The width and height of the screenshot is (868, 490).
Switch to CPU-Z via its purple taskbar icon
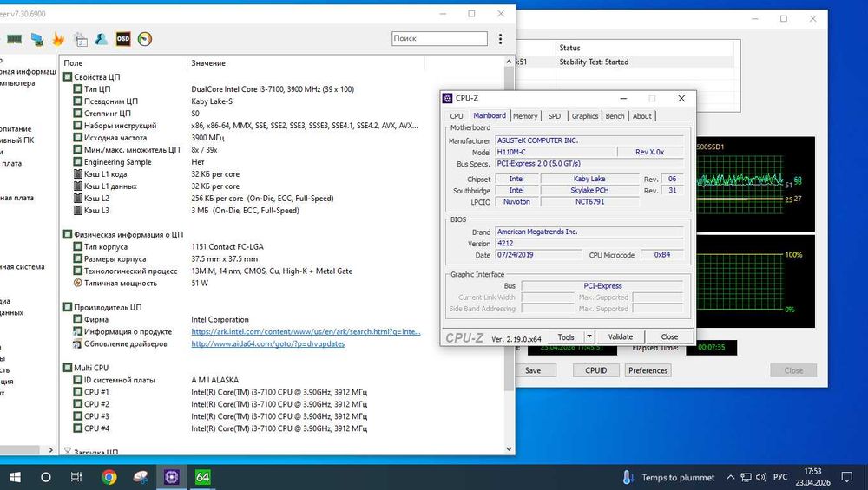[x=172, y=477]
